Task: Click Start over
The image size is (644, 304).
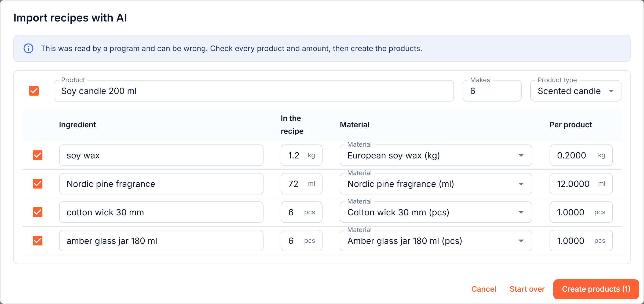Action: [527, 289]
